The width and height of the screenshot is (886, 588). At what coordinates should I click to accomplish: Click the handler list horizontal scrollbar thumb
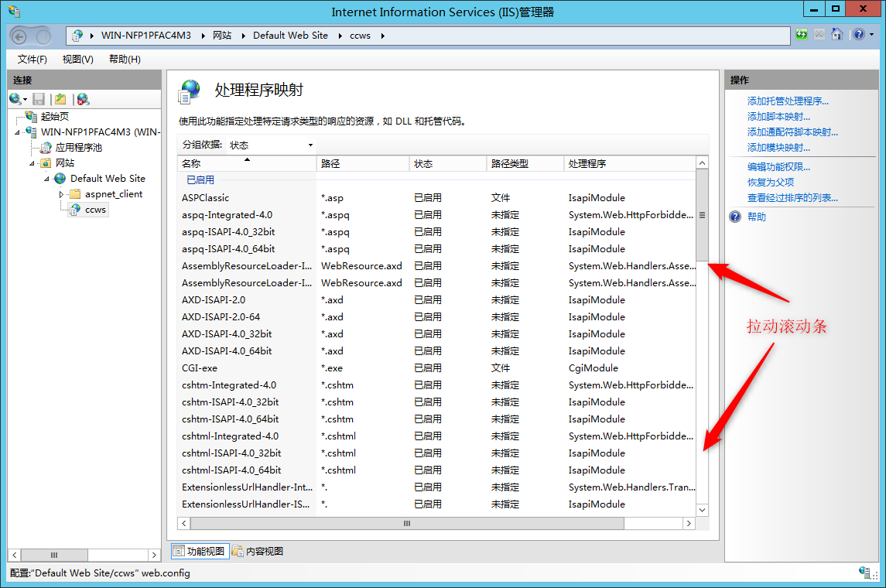[x=407, y=524]
